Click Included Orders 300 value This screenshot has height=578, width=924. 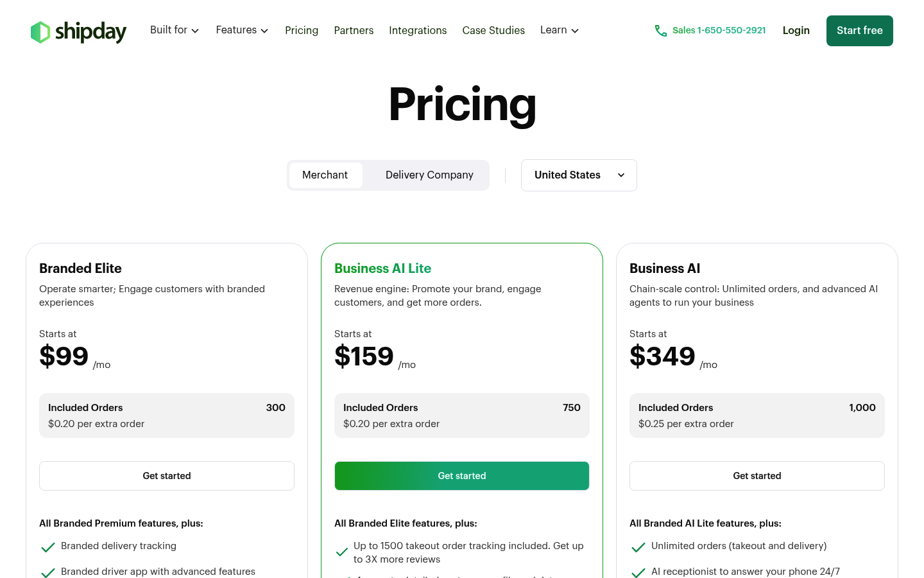(x=276, y=408)
